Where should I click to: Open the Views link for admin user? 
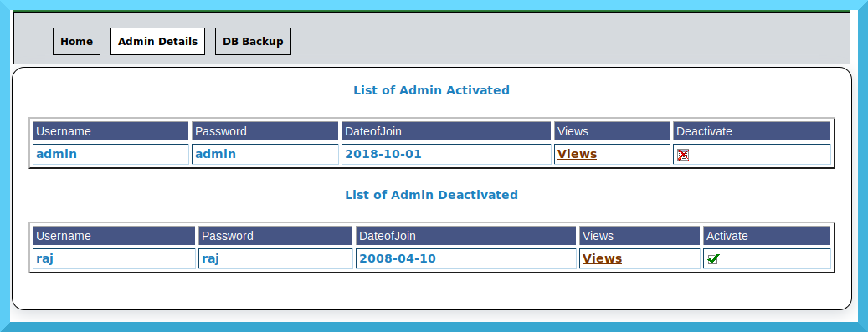577,154
